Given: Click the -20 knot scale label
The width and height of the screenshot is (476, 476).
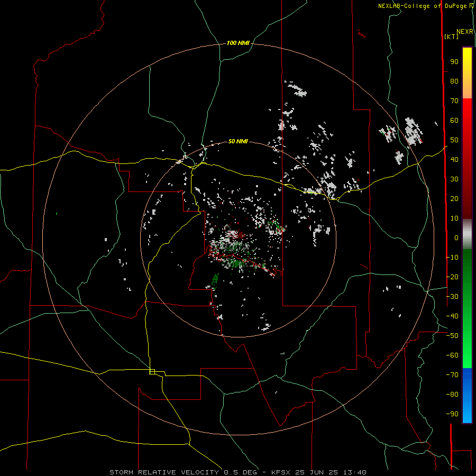Looking at the screenshot, I should pos(452,277).
